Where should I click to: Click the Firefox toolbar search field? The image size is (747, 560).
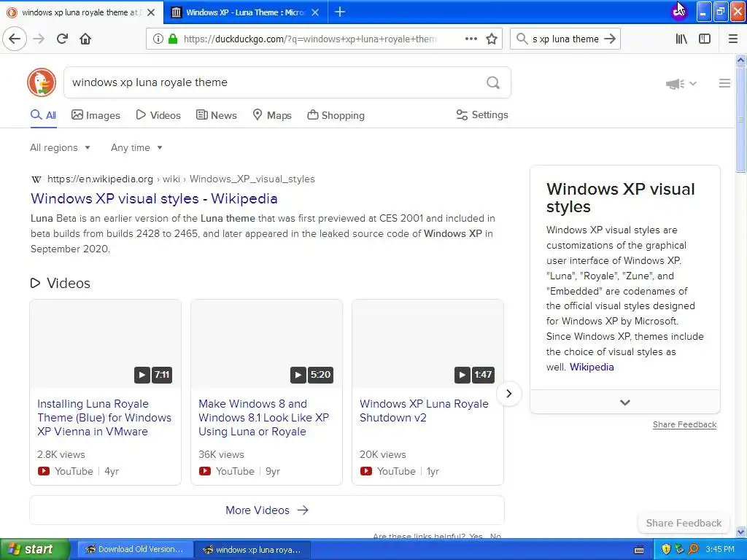click(565, 39)
